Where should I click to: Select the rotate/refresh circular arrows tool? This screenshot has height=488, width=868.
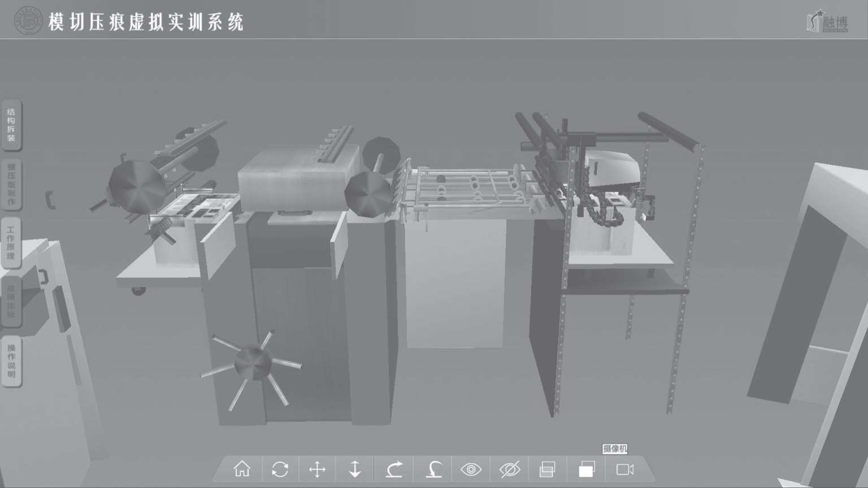click(280, 469)
